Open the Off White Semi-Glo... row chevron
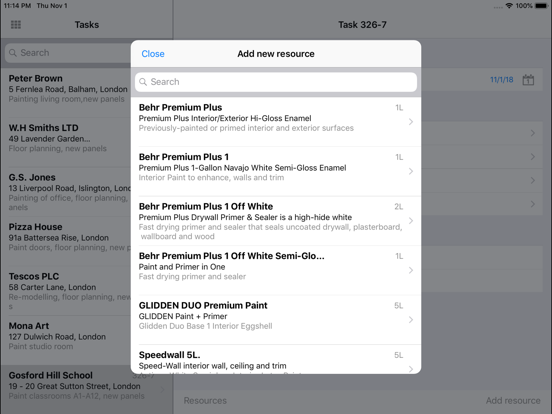552x414 pixels. [411, 270]
